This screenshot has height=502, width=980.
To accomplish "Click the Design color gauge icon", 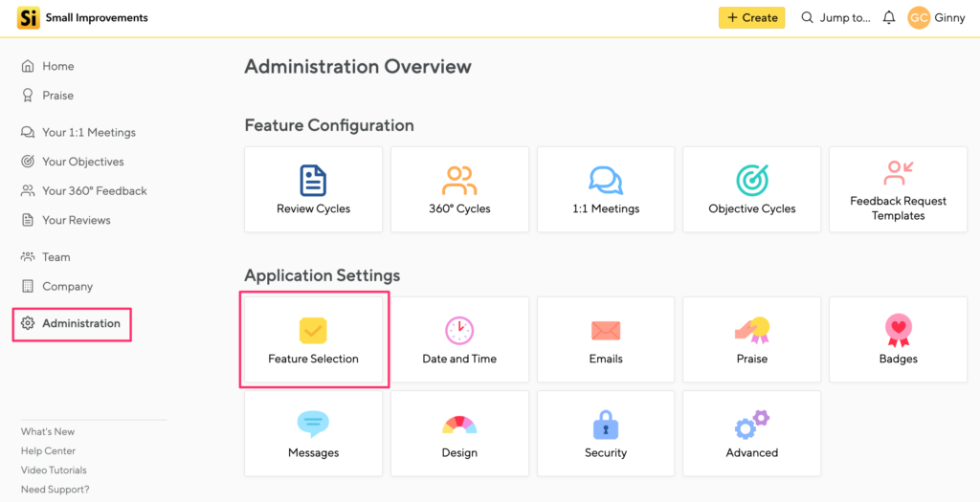I will (459, 425).
